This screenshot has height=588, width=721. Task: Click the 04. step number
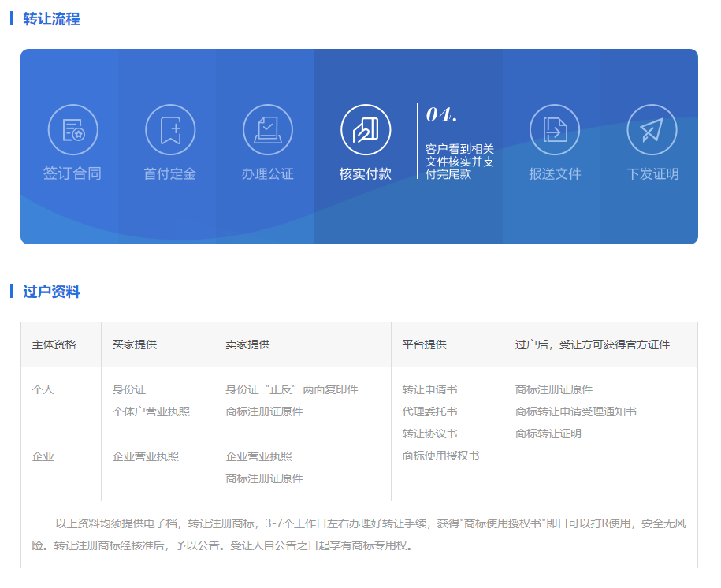pos(441,114)
